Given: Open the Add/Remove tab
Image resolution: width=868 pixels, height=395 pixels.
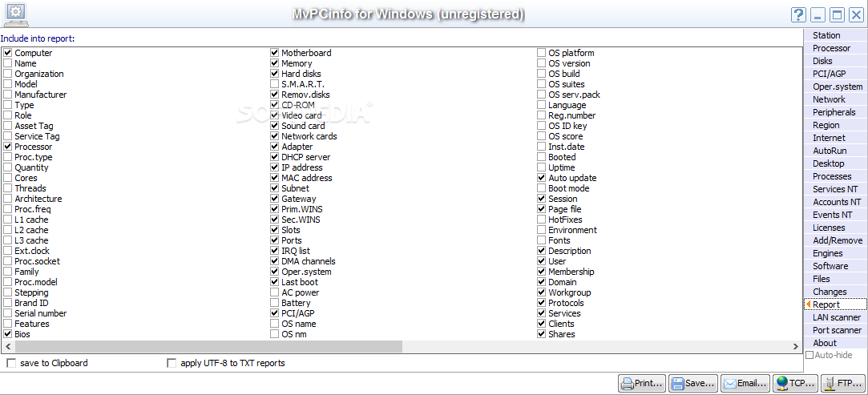Looking at the screenshot, I should pyautogui.click(x=835, y=240).
